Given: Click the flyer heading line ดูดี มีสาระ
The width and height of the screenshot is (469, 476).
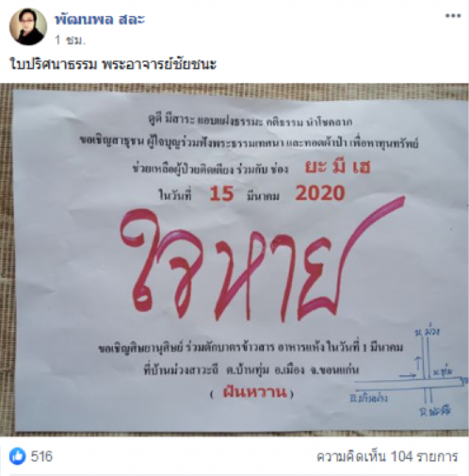Looking at the screenshot, I should pos(250,121).
